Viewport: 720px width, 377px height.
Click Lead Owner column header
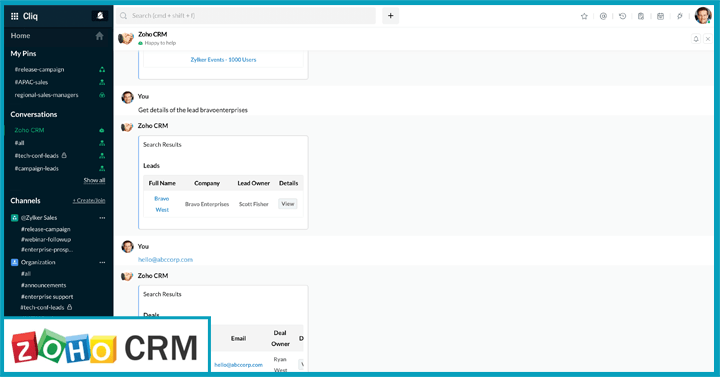(253, 183)
